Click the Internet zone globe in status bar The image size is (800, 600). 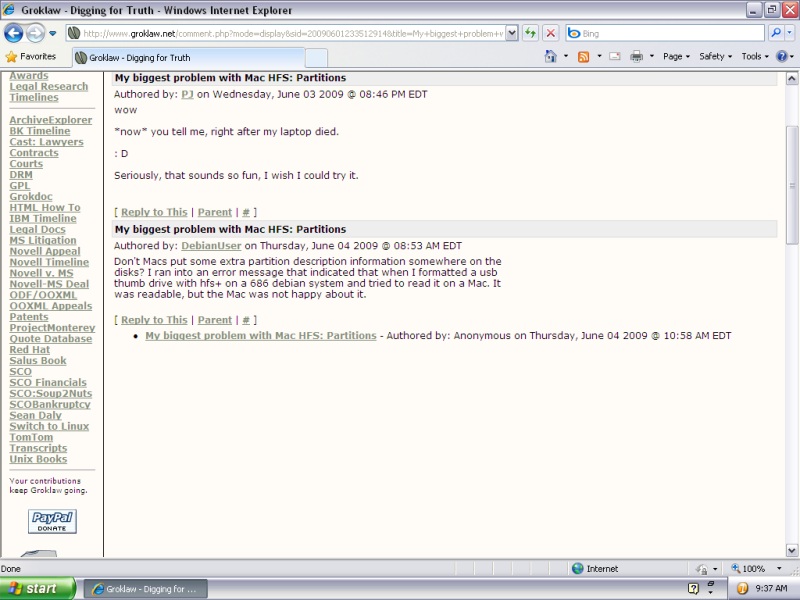point(578,568)
